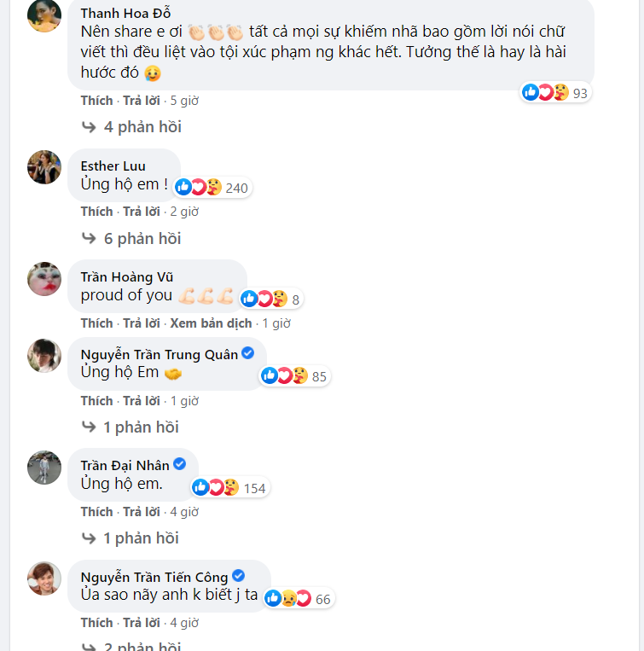Image resolution: width=644 pixels, height=651 pixels.
Task: Reply to Thanh Hoa Đỗ's comment
Action: click(x=142, y=101)
